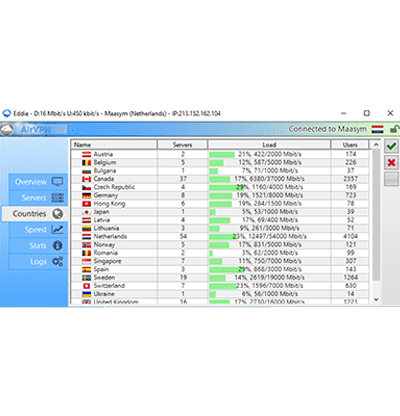This screenshot has height=416, width=400.
Task: Select the Switzerland row
Action: (220, 286)
